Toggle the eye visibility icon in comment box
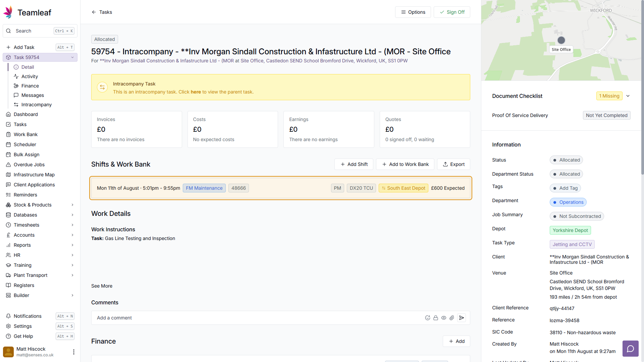The height and width of the screenshot is (362, 644). click(x=444, y=318)
